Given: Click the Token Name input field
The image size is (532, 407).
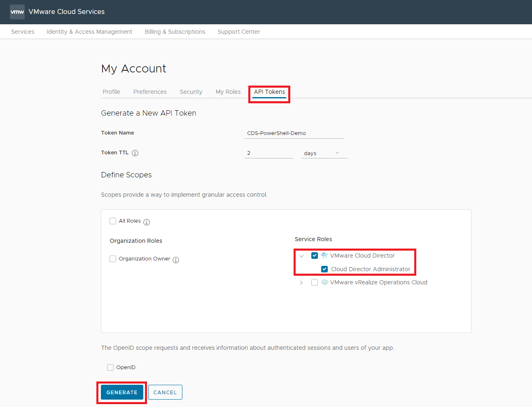Looking at the screenshot, I should pyautogui.click(x=294, y=133).
